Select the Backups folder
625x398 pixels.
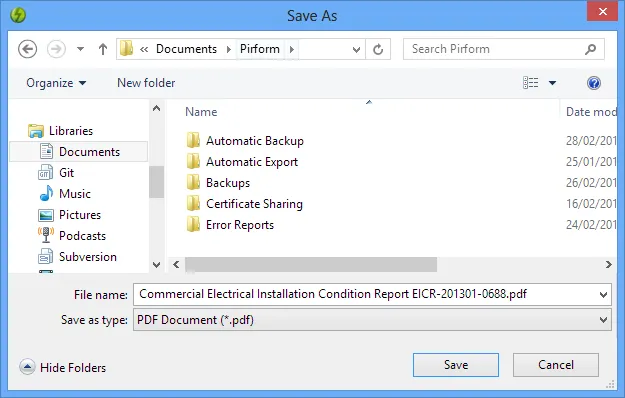click(x=228, y=183)
